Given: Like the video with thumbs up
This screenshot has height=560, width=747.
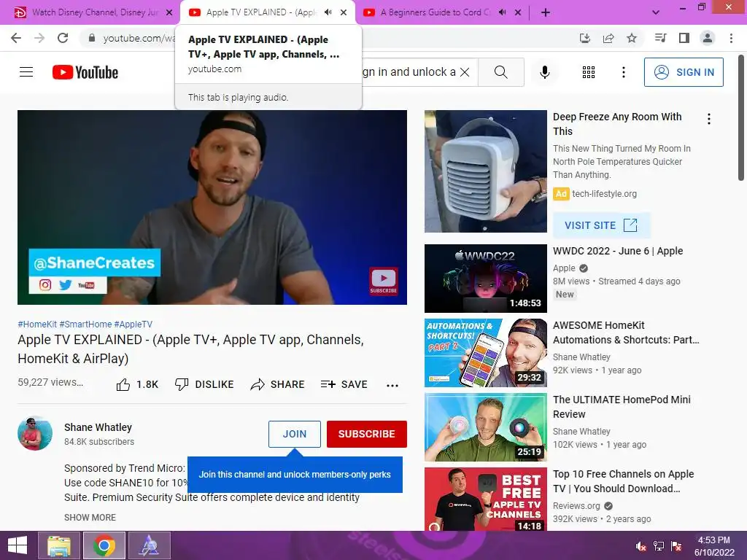Looking at the screenshot, I should (x=137, y=384).
